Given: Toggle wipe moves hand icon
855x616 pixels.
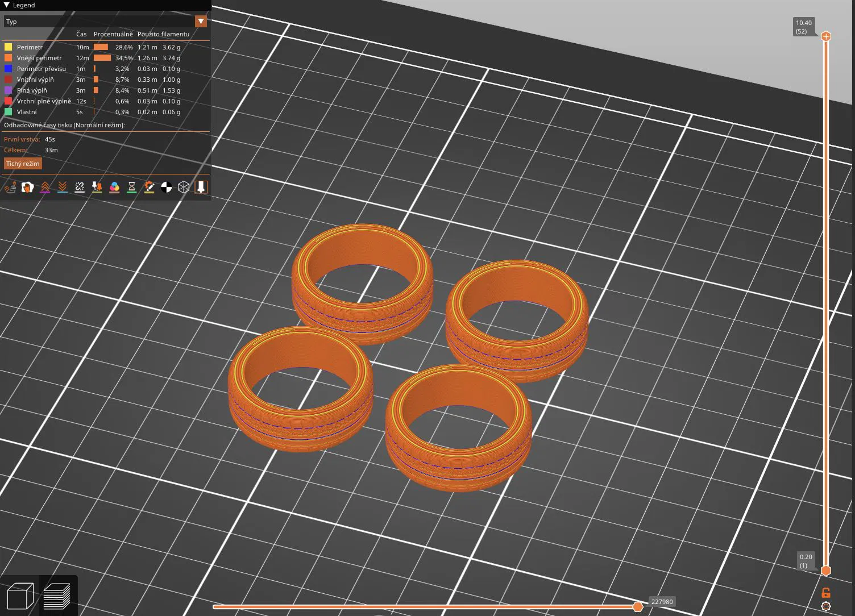Looking at the screenshot, I should click(x=27, y=187).
